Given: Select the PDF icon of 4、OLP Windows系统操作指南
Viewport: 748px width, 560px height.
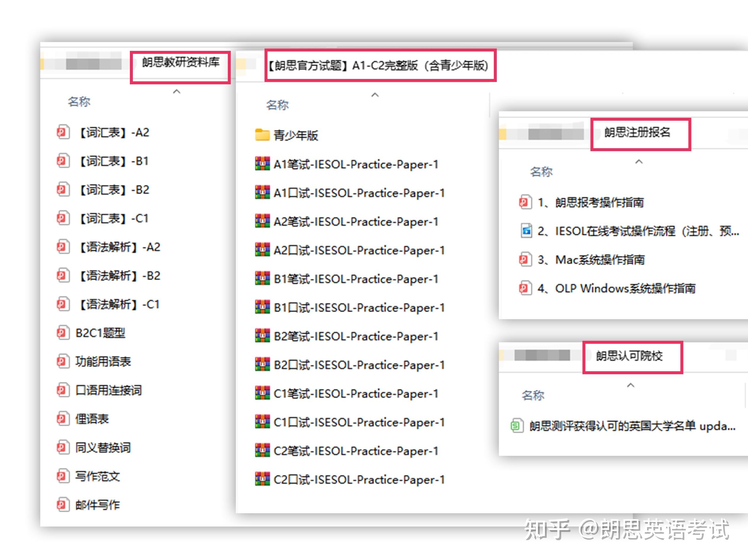Looking at the screenshot, I should point(525,288).
